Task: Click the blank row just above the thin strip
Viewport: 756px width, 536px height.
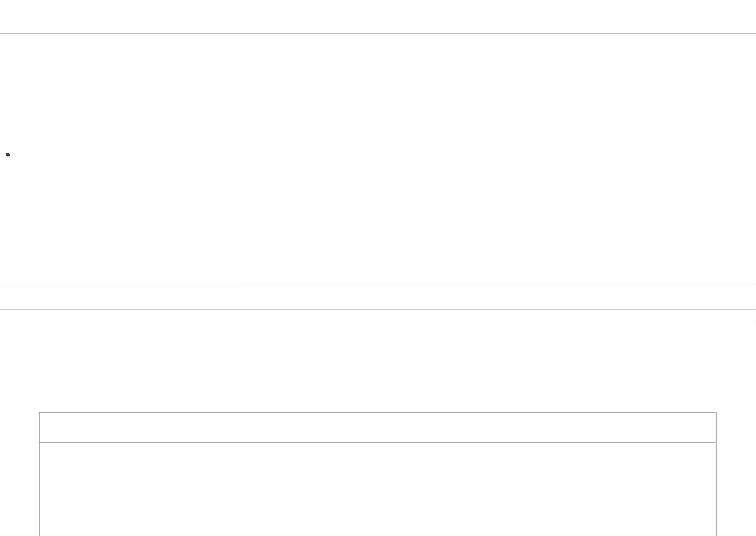Action: click(377, 298)
